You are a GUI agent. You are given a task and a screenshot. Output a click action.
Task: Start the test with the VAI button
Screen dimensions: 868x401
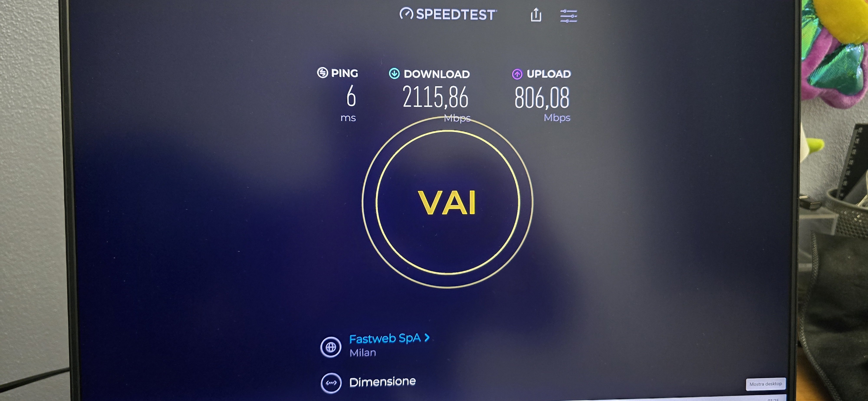(x=447, y=202)
